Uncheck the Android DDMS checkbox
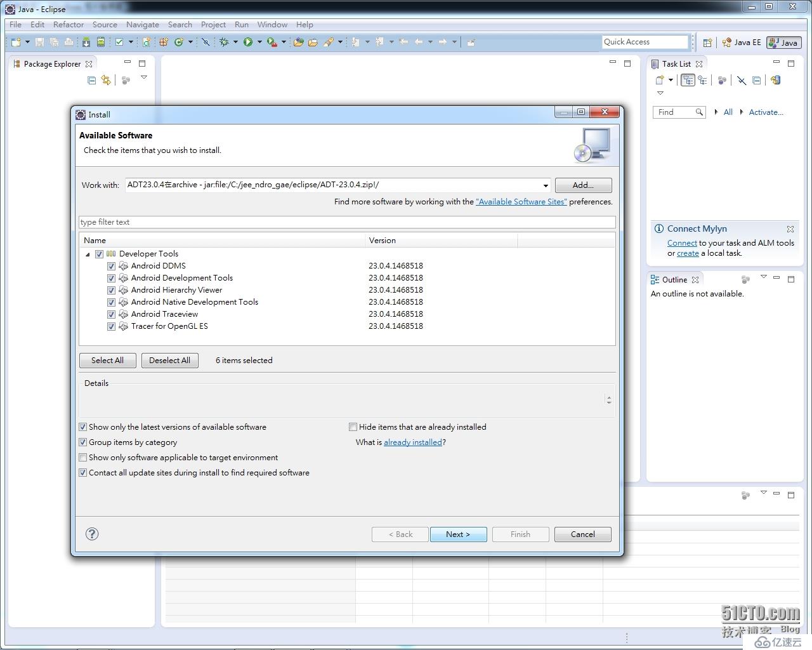Image resolution: width=812 pixels, height=650 pixels. (111, 266)
